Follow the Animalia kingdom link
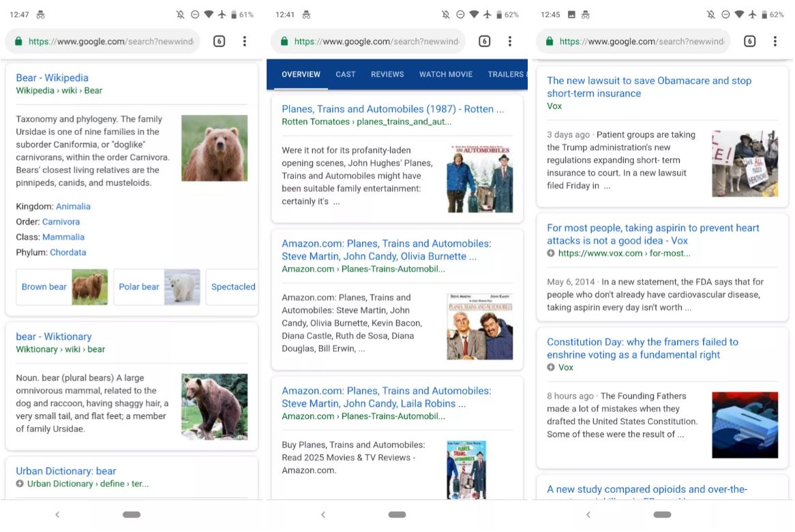 [73, 206]
